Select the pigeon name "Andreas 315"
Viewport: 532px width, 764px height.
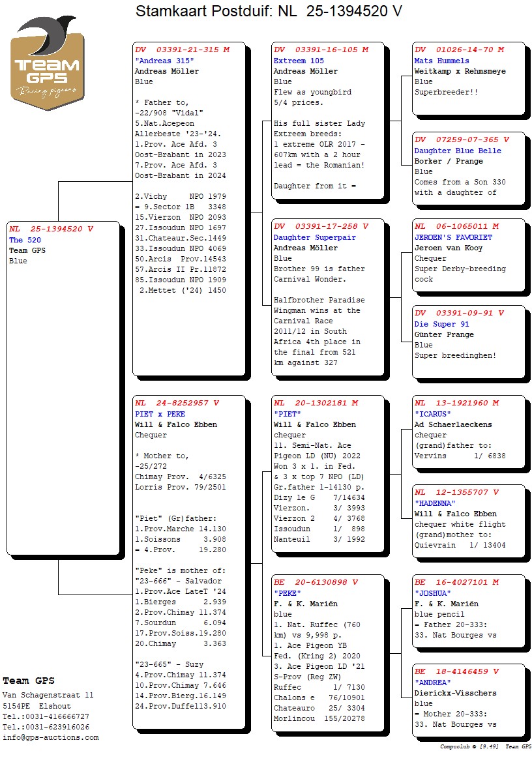coord(159,61)
